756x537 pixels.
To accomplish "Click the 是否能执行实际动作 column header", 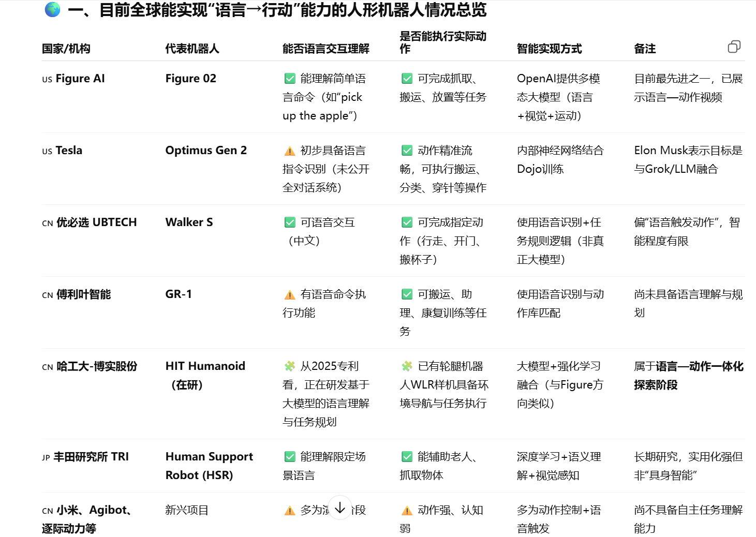I will click(443, 42).
